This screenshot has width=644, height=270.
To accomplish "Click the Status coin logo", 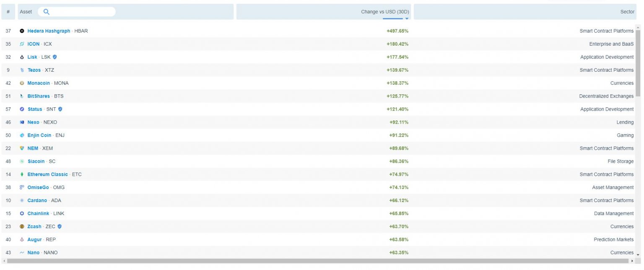I will [22, 109].
